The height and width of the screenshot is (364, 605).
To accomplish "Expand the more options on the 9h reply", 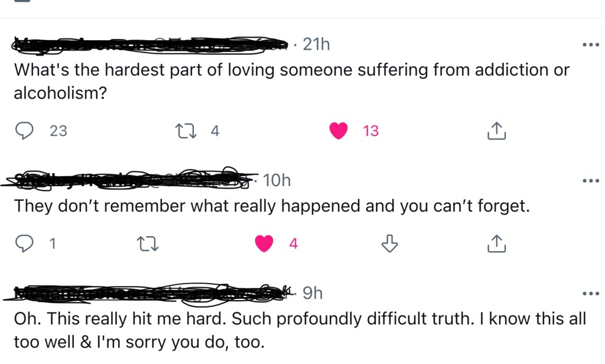I will click(x=590, y=294).
